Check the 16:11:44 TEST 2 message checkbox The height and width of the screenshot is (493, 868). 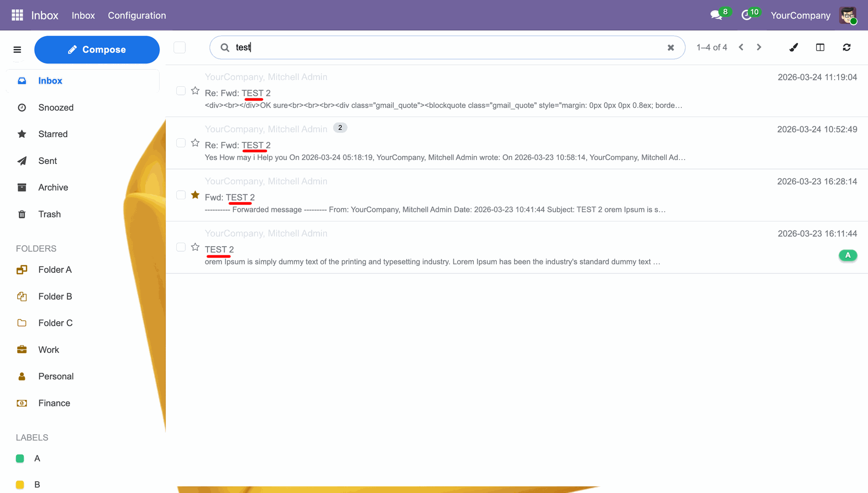[181, 247]
